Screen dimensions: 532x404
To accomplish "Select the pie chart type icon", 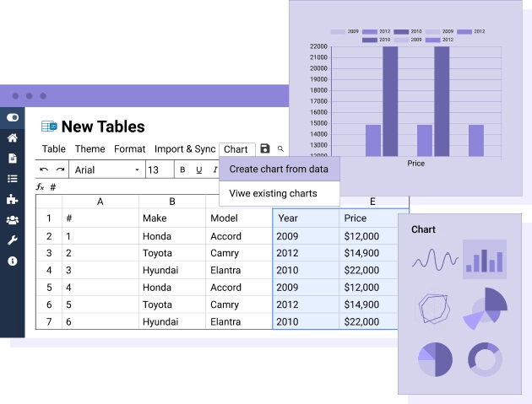I will coord(435,359).
